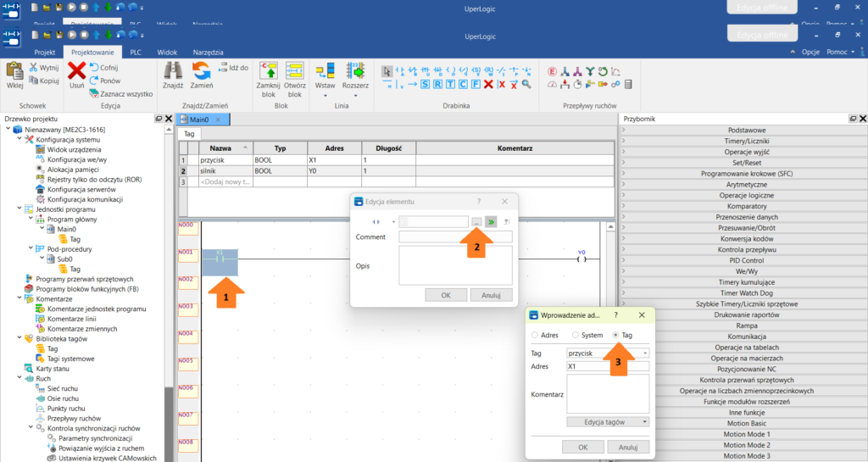Insert timer with boxed T icon
Image resolution: width=868 pixels, height=462 pixels.
click(x=450, y=84)
